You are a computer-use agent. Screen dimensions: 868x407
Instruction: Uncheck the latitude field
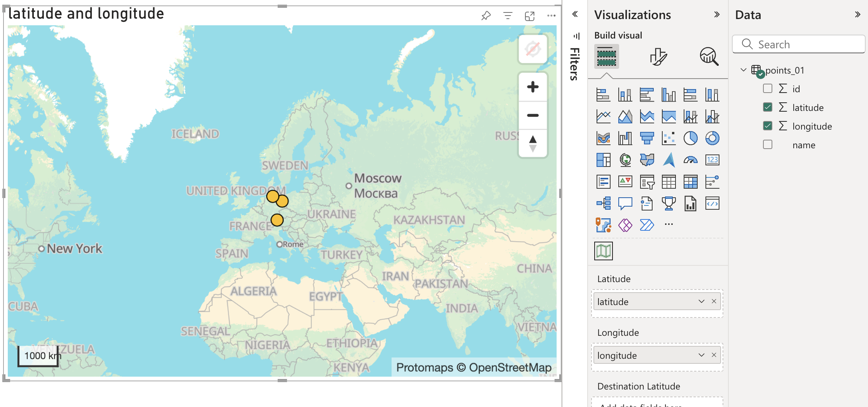(x=767, y=107)
